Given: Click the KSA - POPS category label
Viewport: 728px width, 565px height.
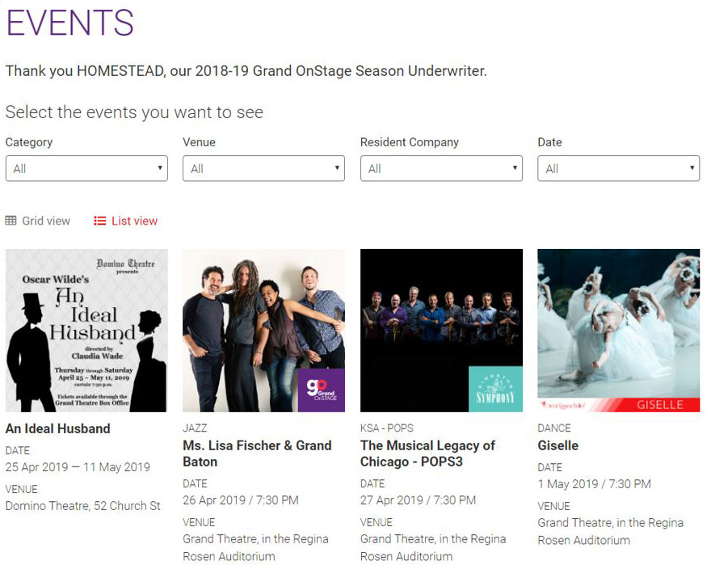Looking at the screenshot, I should pos(387,428).
